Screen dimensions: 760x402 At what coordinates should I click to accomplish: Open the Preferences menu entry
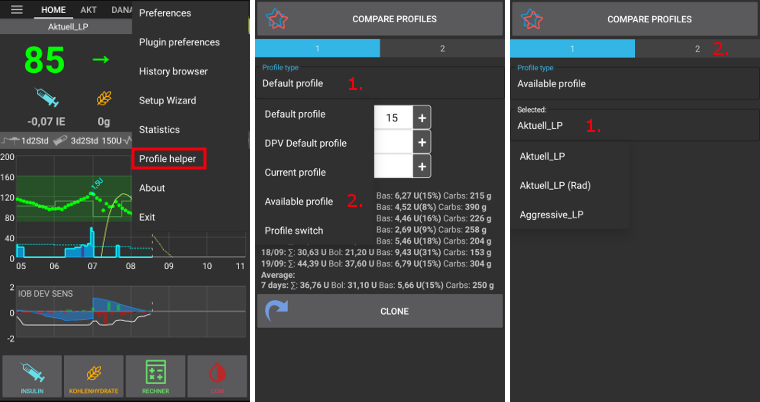pyautogui.click(x=165, y=13)
